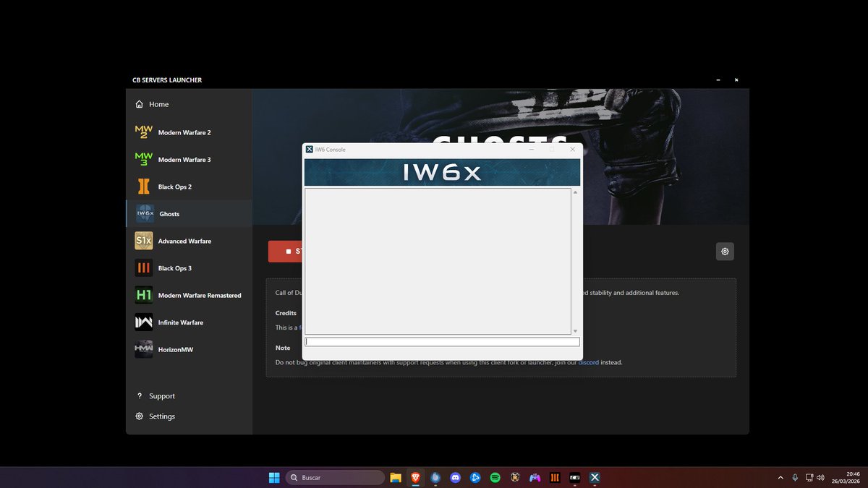The height and width of the screenshot is (488, 868).
Task: Select Modern Warfare 2 in the sidebar
Action: point(189,132)
